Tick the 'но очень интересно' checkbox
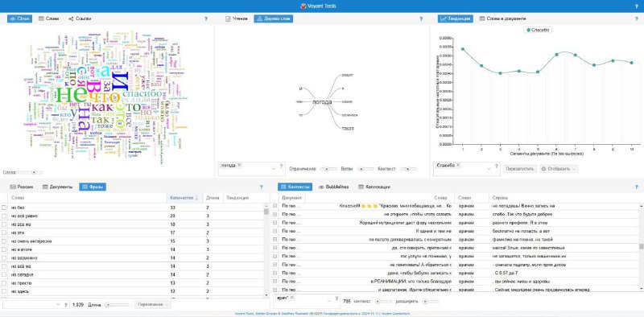Screen dimensions: 644x317 coord(4,241)
